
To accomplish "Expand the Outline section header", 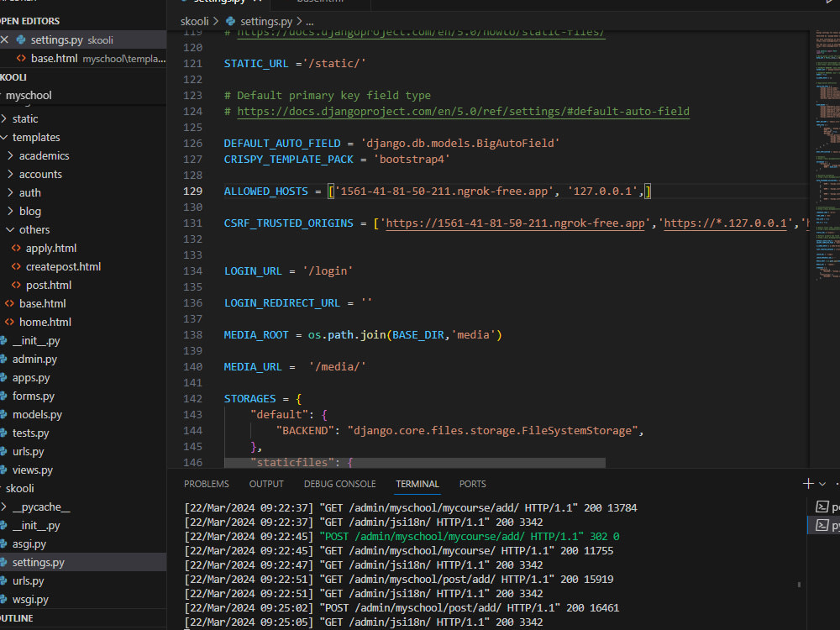I will coord(83,618).
